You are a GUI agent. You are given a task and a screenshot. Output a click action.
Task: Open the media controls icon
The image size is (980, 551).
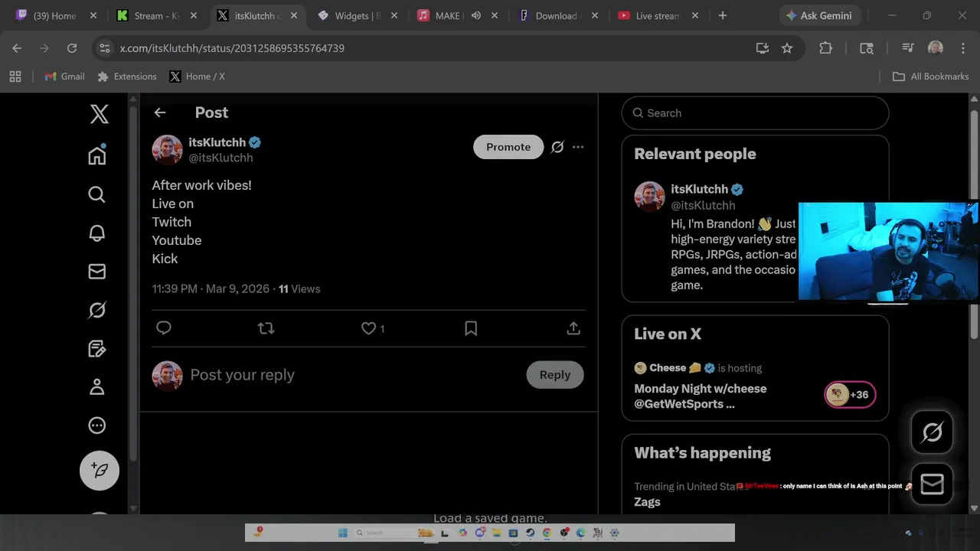coord(908,48)
